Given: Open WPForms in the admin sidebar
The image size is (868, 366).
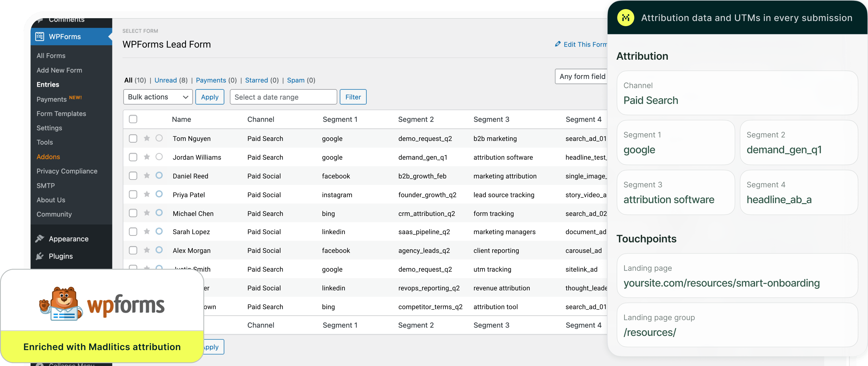Looking at the screenshot, I should [71, 36].
